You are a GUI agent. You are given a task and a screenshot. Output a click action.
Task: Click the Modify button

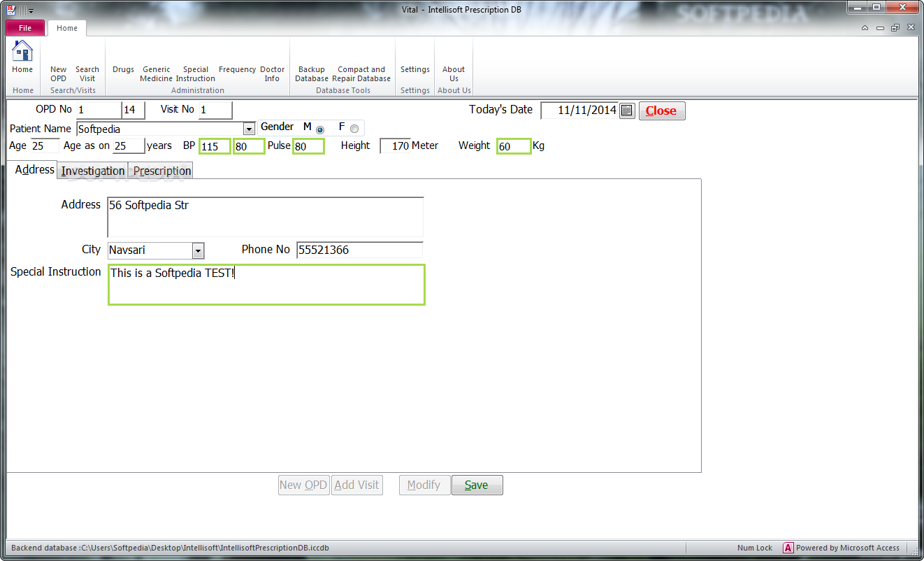pyautogui.click(x=424, y=485)
